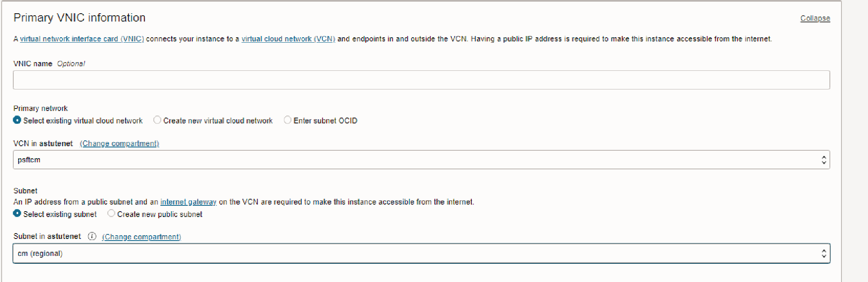868x282 pixels.
Task: Click "Select existing subnet" radio button
Action: click(17, 213)
